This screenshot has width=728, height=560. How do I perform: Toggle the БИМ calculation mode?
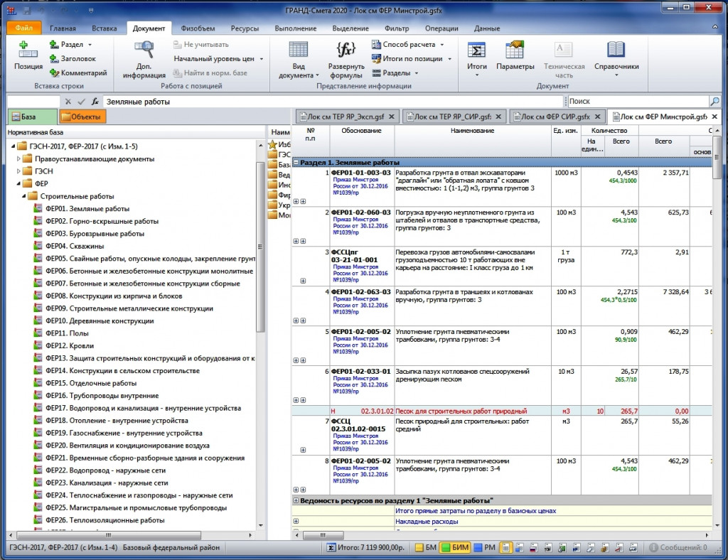point(456,547)
